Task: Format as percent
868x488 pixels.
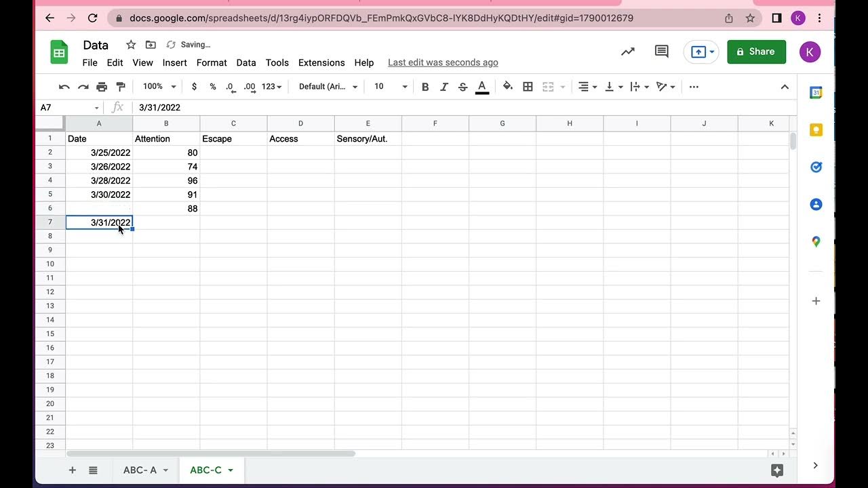Action: [213, 87]
